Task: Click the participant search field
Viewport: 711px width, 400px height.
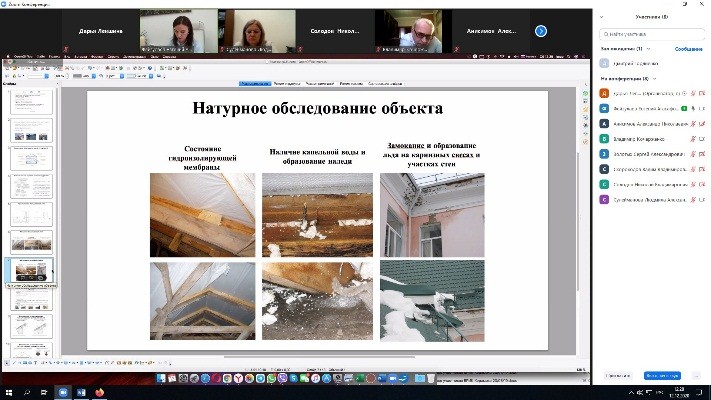Action: [652, 34]
